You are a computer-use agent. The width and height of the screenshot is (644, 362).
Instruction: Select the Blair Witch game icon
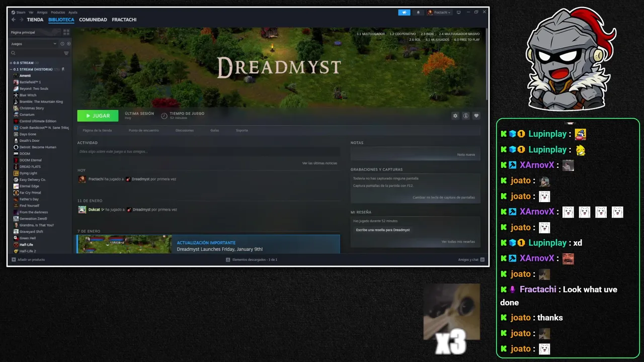click(x=16, y=95)
